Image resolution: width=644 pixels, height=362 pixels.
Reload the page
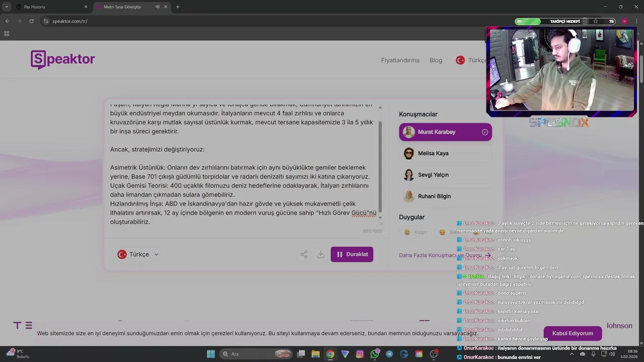point(31,21)
